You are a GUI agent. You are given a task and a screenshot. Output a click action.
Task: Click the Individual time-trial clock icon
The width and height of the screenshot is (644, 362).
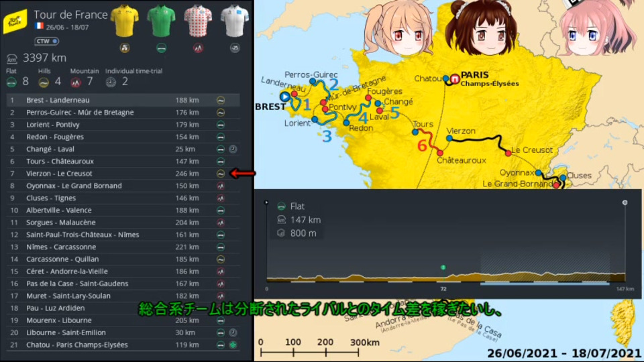point(111,82)
